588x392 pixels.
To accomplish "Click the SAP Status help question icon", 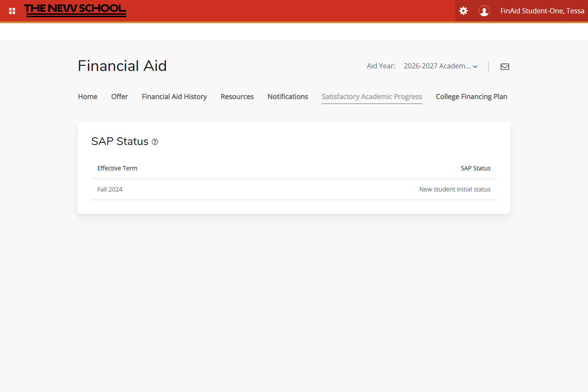I will [x=155, y=142].
